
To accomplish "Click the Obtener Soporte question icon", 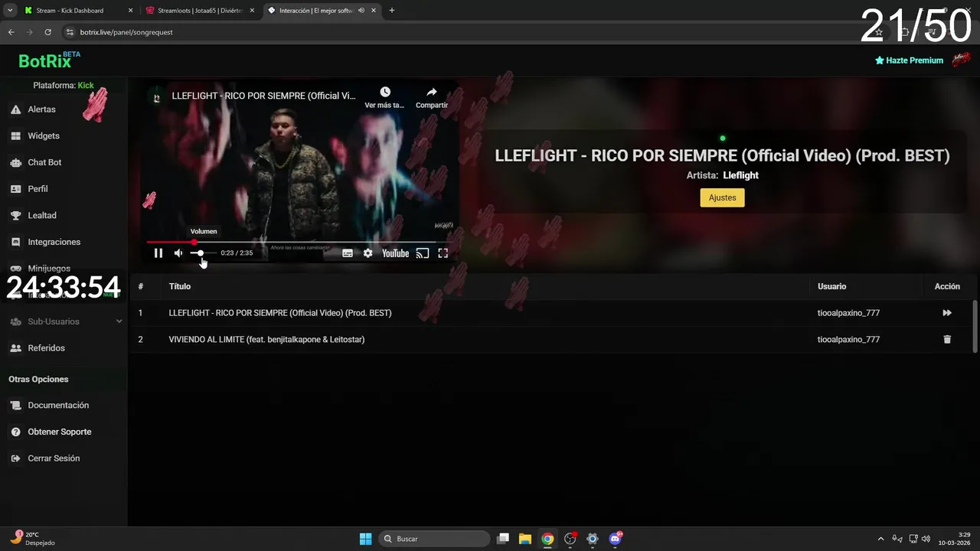I will (x=15, y=432).
